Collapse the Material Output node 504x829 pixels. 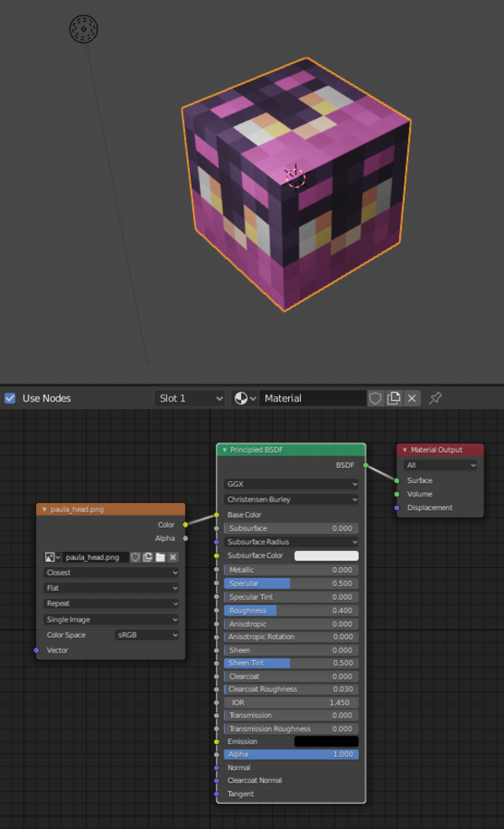point(405,450)
